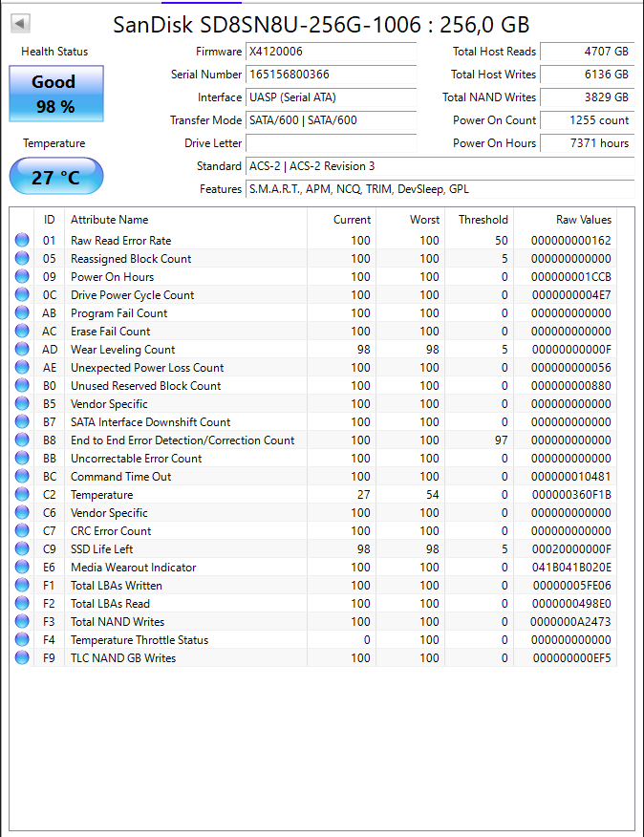Click the status orb for F3 Total NAND Writes
This screenshot has width=644, height=837.
point(22,621)
